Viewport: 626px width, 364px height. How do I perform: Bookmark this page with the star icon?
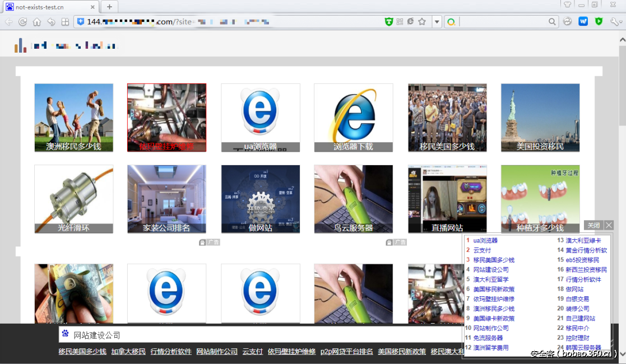tap(422, 21)
